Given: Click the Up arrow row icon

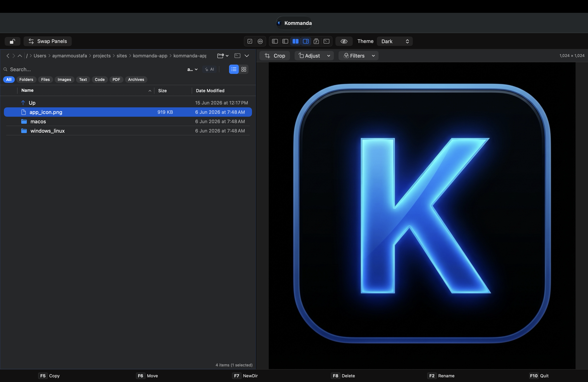Looking at the screenshot, I should pos(23,103).
